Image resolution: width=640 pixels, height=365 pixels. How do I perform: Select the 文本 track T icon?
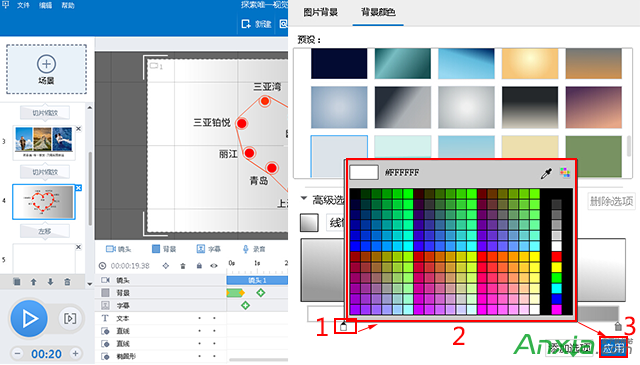click(x=105, y=318)
